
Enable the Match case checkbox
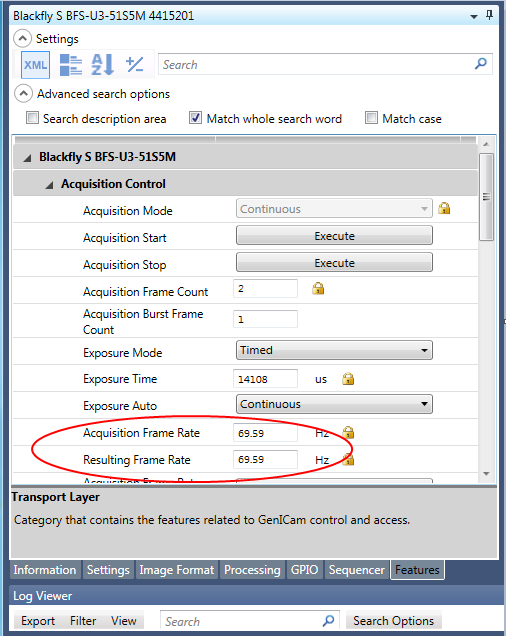pos(371,118)
